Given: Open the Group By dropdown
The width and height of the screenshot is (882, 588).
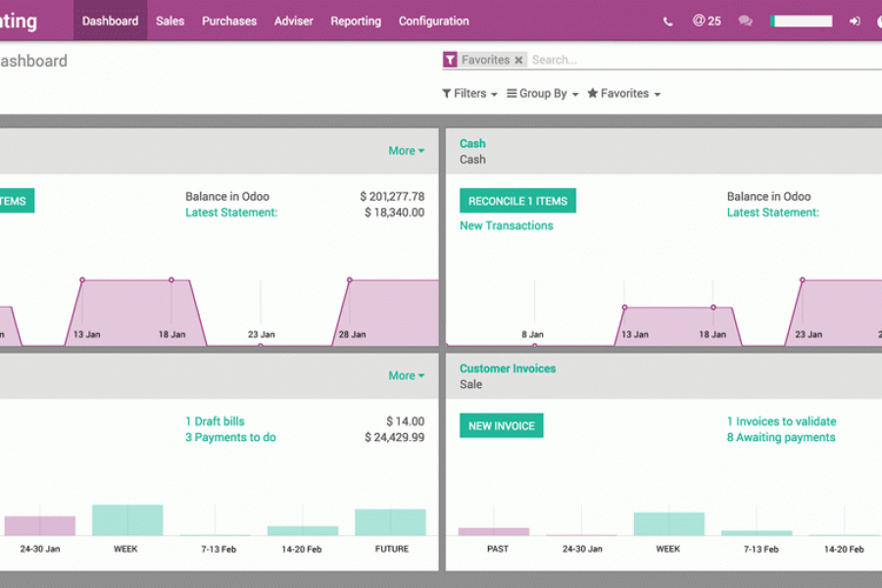Looking at the screenshot, I should [542, 94].
